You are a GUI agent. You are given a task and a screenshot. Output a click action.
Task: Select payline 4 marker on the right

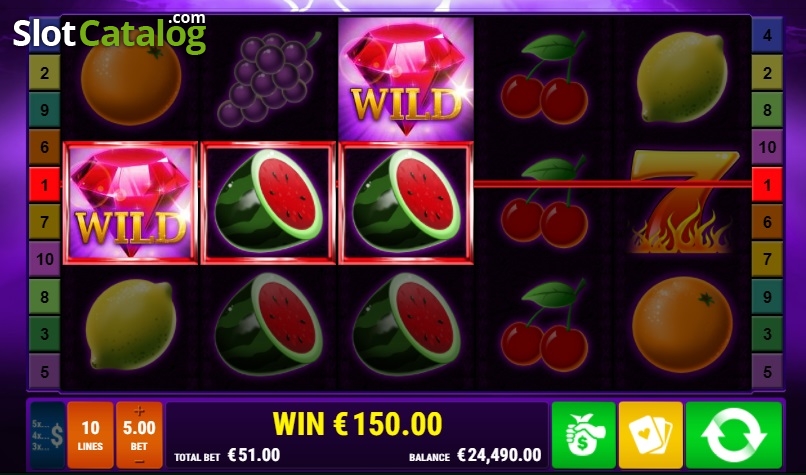pyautogui.click(x=767, y=35)
